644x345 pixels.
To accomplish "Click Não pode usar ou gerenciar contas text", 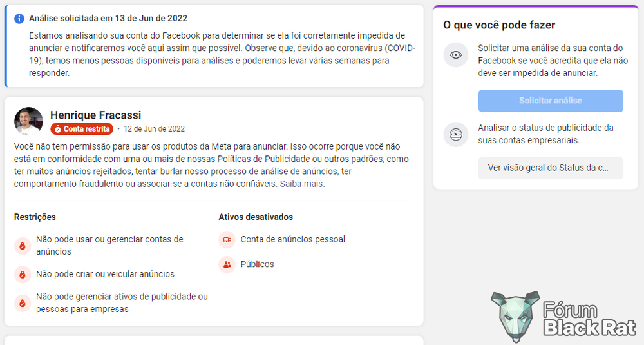I will tap(109, 246).
